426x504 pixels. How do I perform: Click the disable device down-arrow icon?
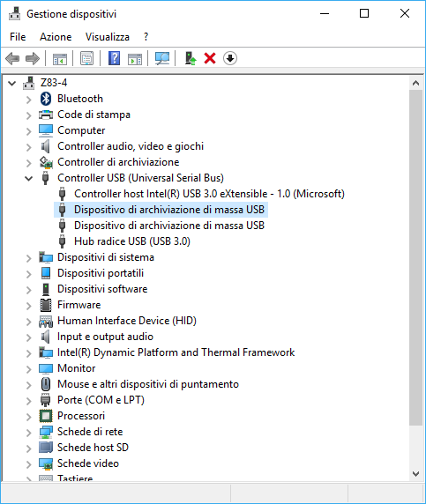[229, 58]
